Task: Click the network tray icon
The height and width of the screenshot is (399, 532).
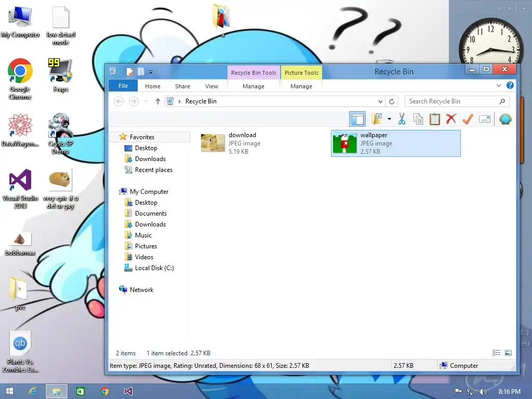Action: click(x=470, y=392)
